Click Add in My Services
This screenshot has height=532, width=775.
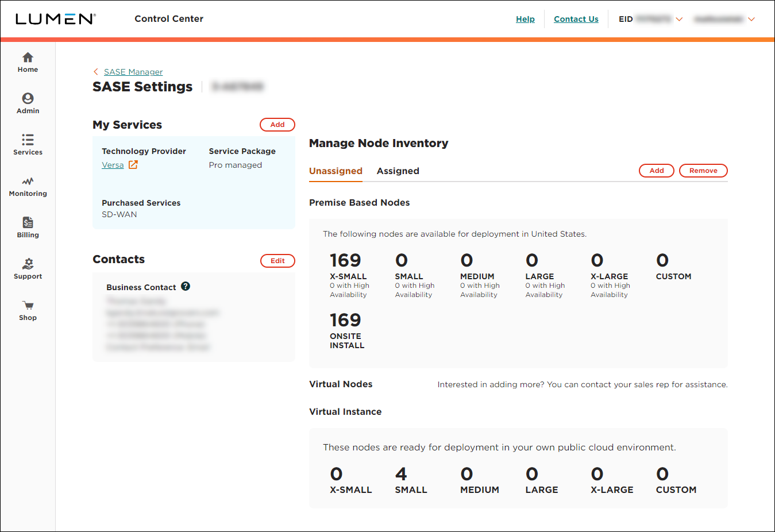click(x=277, y=124)
